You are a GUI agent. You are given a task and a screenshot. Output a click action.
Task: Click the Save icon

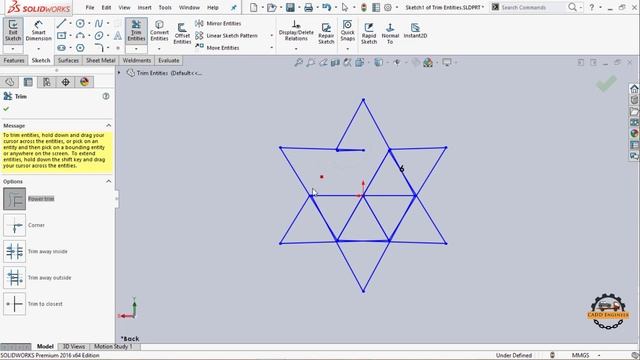tap(290, 7)
